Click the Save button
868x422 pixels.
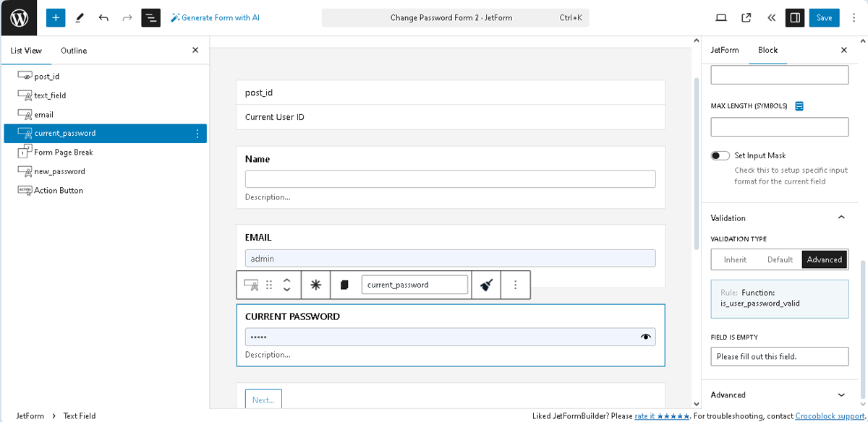824,17
